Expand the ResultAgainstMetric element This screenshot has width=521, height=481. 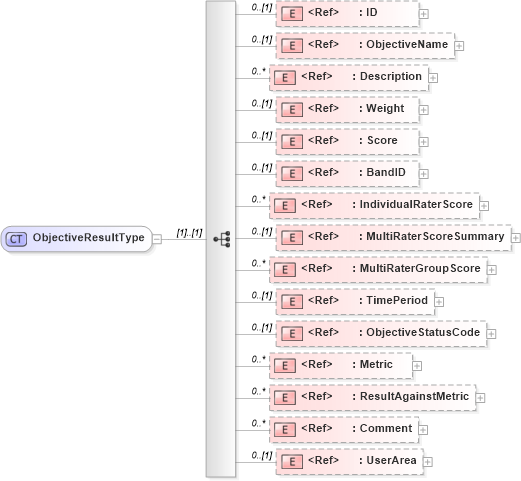pos(480,398)
